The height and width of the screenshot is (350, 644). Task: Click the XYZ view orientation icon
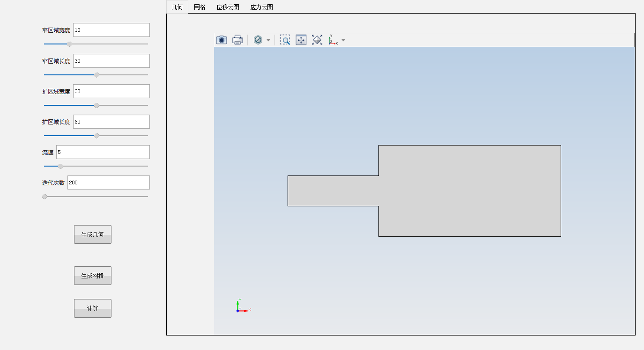333,40
